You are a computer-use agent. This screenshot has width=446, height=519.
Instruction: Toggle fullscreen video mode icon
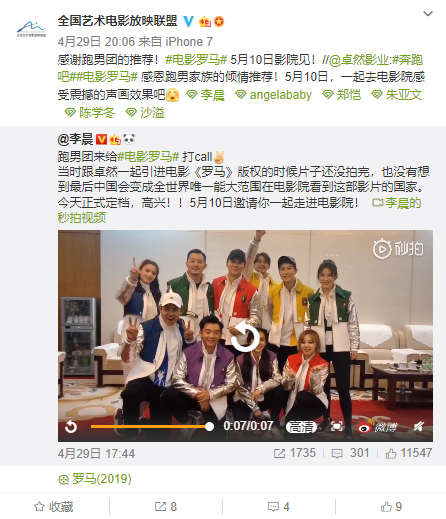tap(337, 426)
